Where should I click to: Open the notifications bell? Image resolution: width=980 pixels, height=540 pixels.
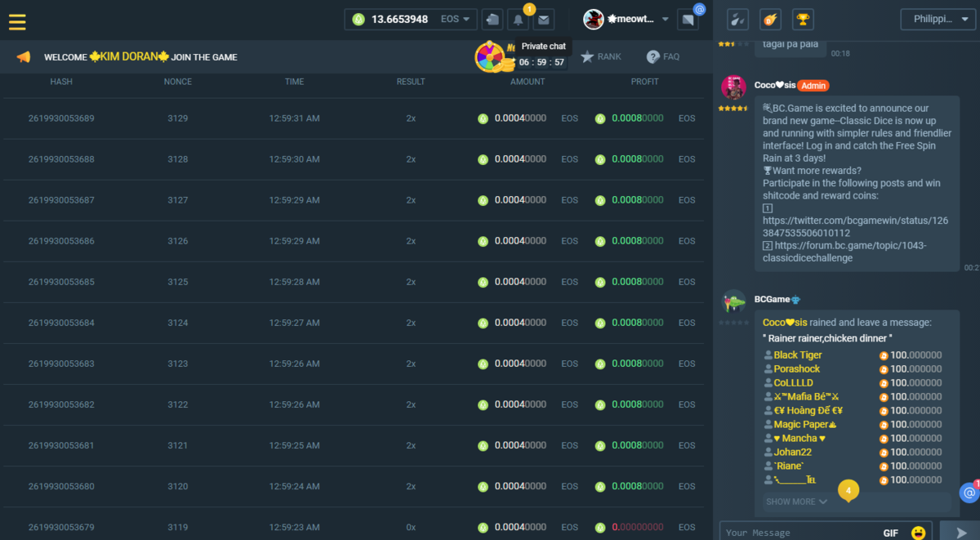[518, 19]
